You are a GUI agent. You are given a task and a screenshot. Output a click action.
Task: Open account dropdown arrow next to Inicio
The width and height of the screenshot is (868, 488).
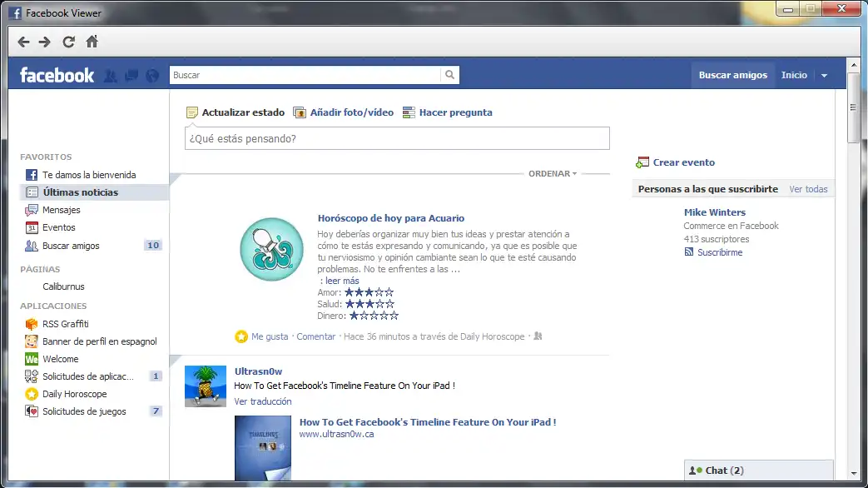tap(824, 75)
